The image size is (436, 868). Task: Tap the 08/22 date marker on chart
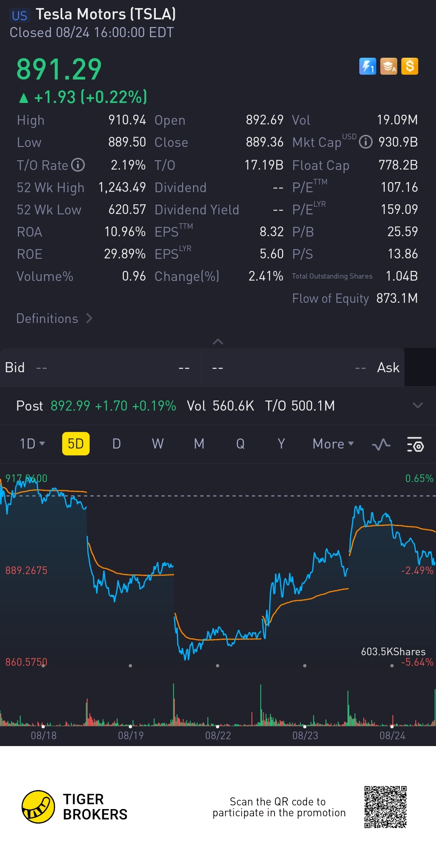click(218, 736)
